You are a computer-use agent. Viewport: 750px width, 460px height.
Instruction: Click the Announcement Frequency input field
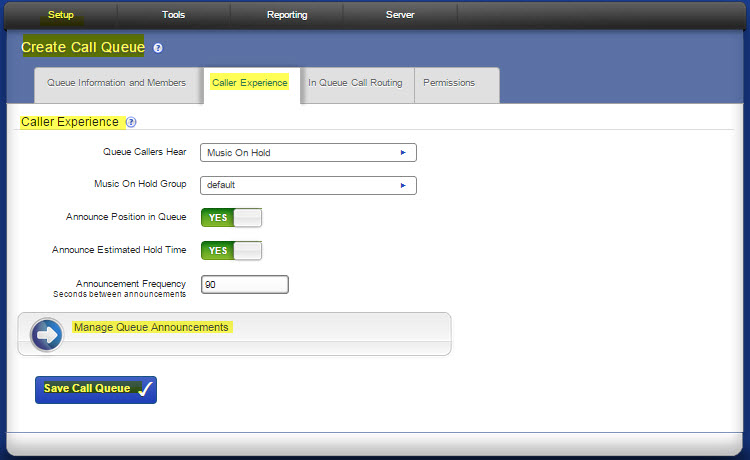(245, 285)
